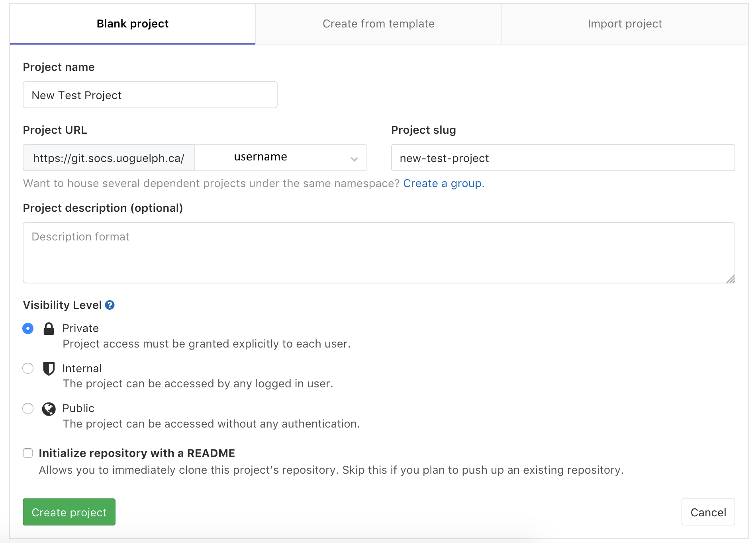Screen dimensions: 756x543
Task: Switch to the Create from template tab
Action: coord(378,23)
